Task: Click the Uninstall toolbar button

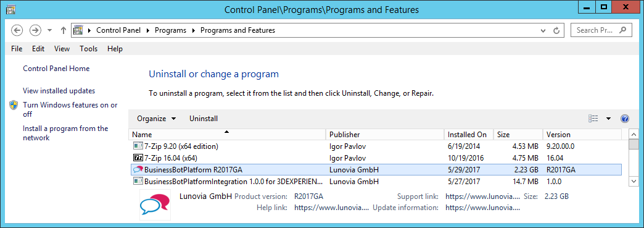Action: (204, 119)
